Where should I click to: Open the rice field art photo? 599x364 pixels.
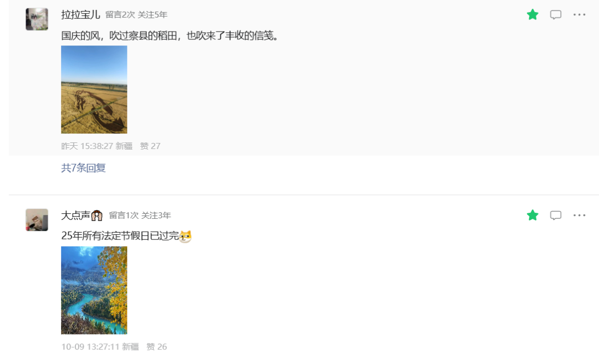pyautogui.click(x=94, y=89)
